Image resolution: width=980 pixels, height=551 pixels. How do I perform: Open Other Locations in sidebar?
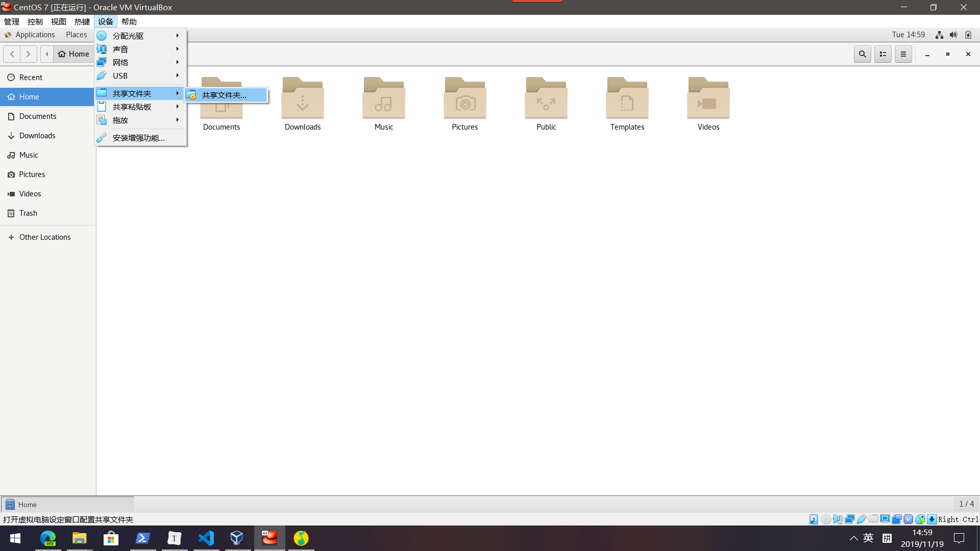pyautogui.click(x=45, y=237)
